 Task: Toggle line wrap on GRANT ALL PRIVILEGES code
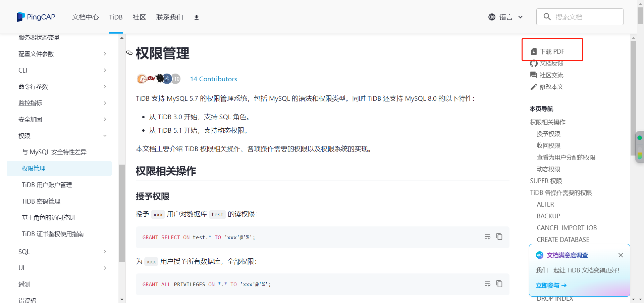488,284
